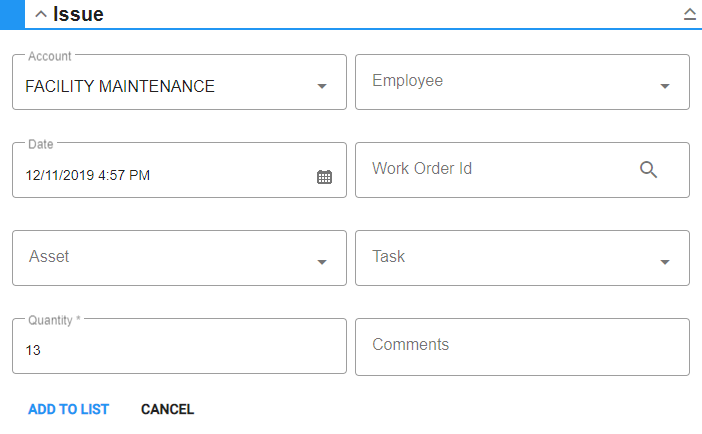
Task: Click the ADD TO LIST button
Action: click(68, 409)
